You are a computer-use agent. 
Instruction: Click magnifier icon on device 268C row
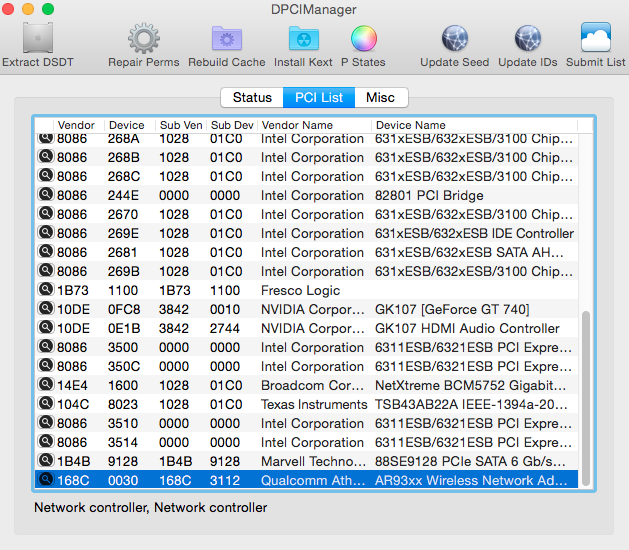(46, 175)
